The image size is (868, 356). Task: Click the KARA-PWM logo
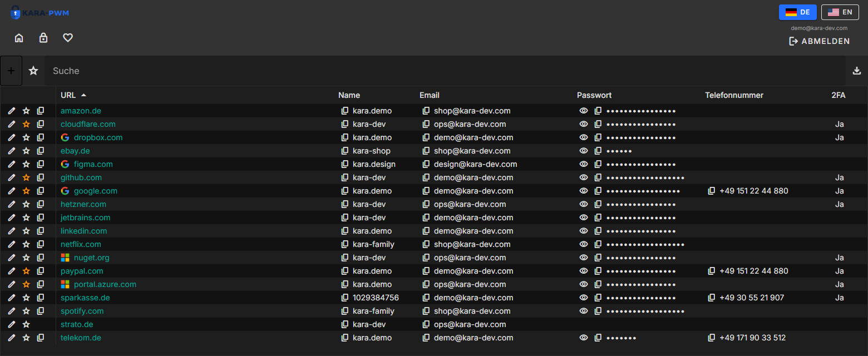(40, 12)
